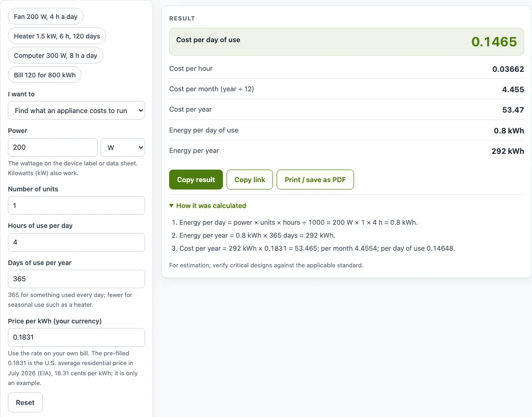The width and height of the screenshot is (532, 417).
Task: Focus the Power input field
Action: [x=52, y=147]
